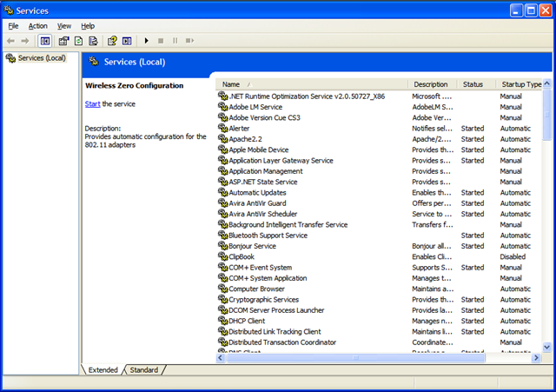This screenshot has width=556, height=392.
Task: Click gear icon beside Alerter
Action: (x=222, y=128)
